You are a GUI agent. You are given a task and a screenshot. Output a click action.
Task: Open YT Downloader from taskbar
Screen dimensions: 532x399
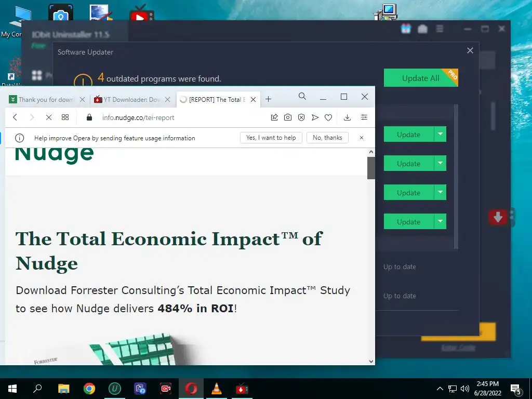coord(242,389)
